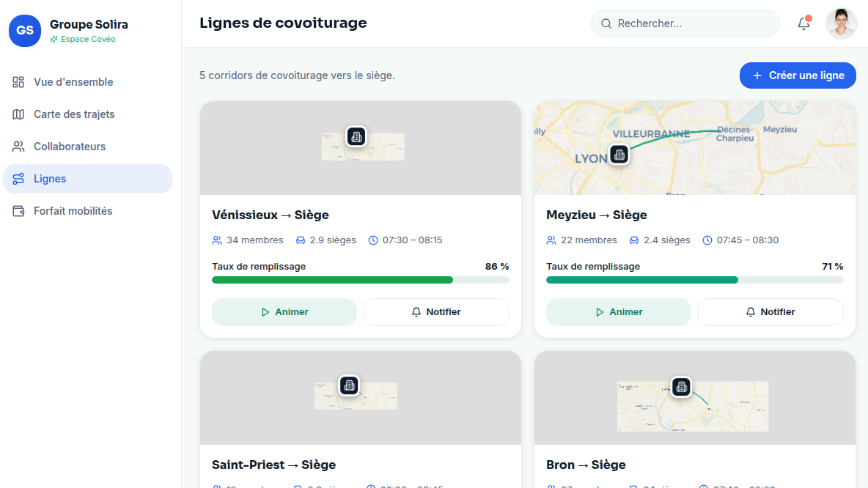Click the user profile avatar
The image size is (868, 488).
coord(841,23)
